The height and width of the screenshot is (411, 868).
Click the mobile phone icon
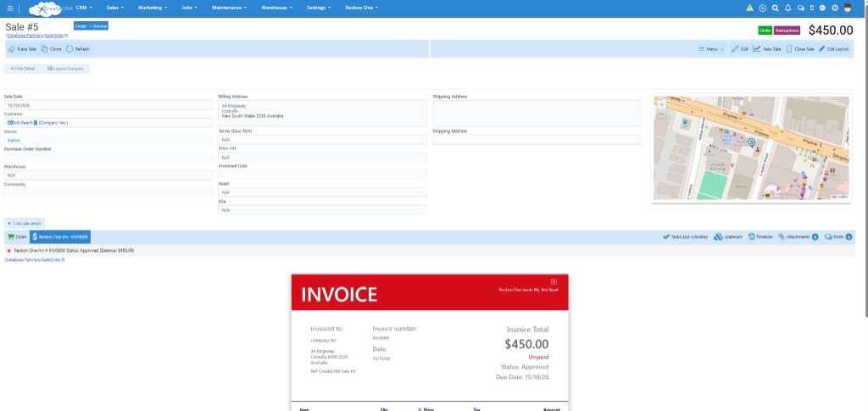(812, 8)
